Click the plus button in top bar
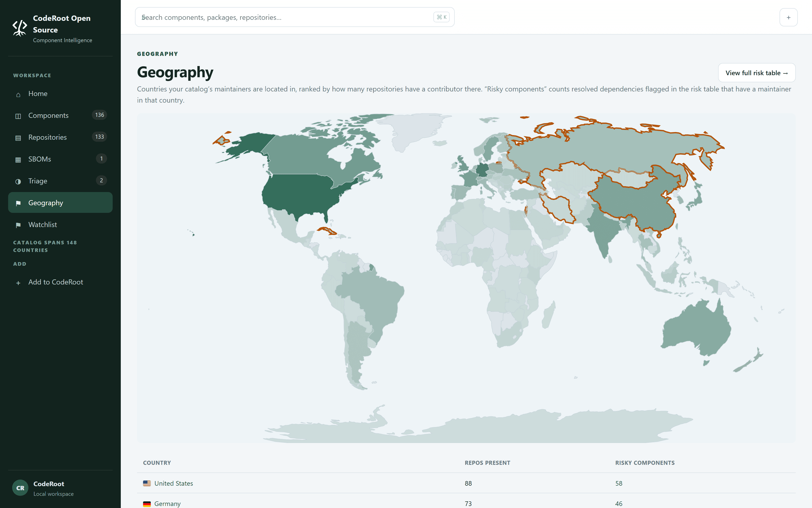Image resolution: width=812 pixels, height=508 pixels. 788,17
